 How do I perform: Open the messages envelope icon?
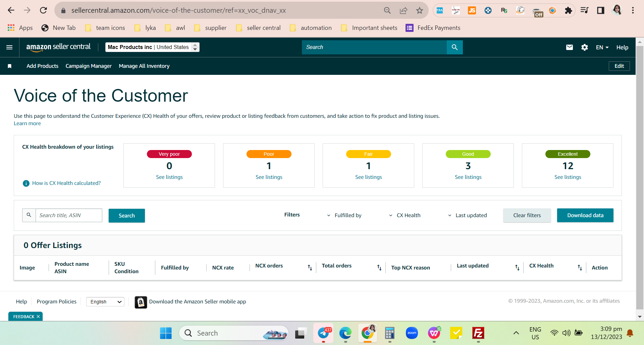coord(570,47)
